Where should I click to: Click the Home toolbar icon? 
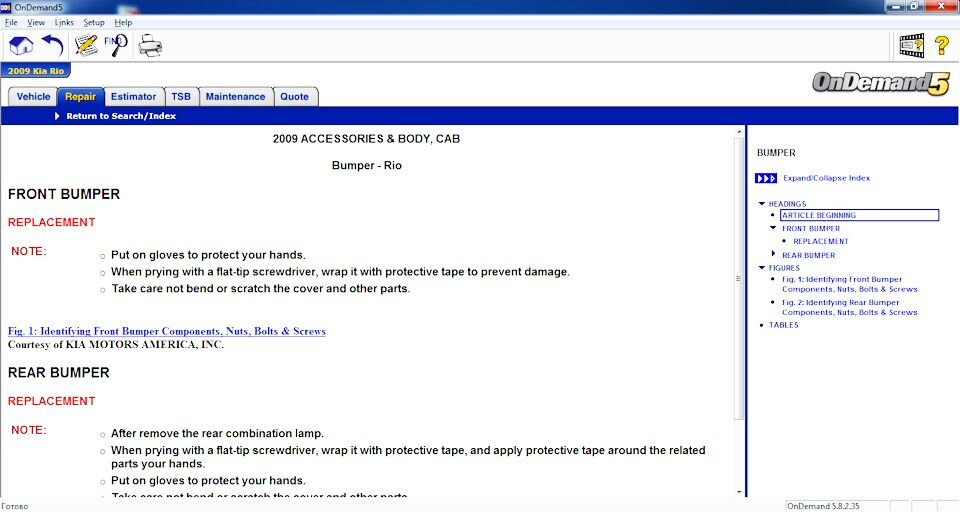(21, 46)
